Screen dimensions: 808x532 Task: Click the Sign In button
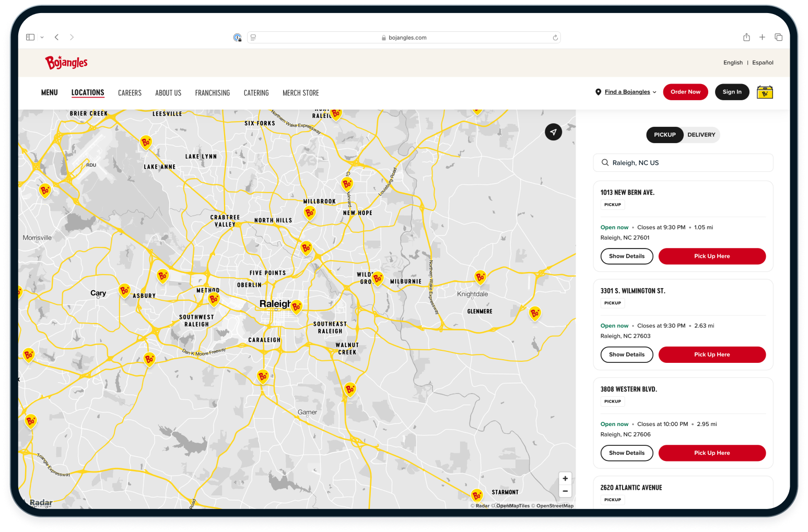[x=732, y=92]
